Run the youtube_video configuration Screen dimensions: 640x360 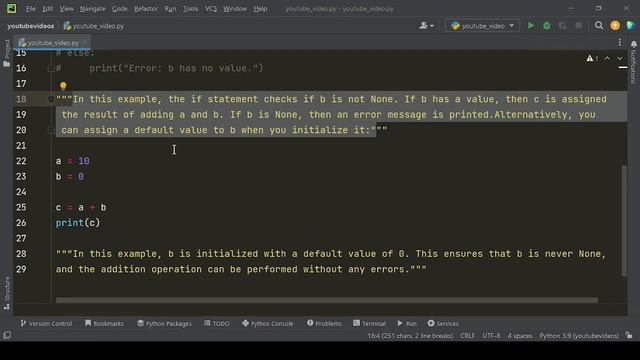point(531,26)
